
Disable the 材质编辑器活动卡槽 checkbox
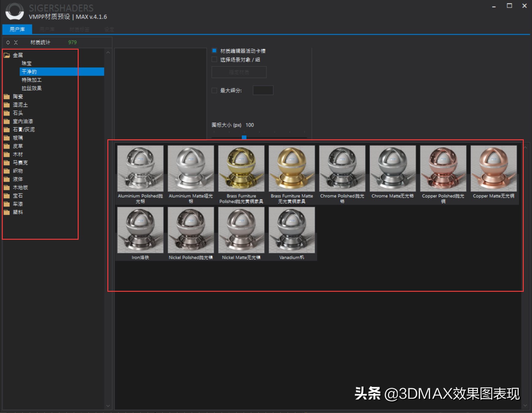click(x=214, y=51)
